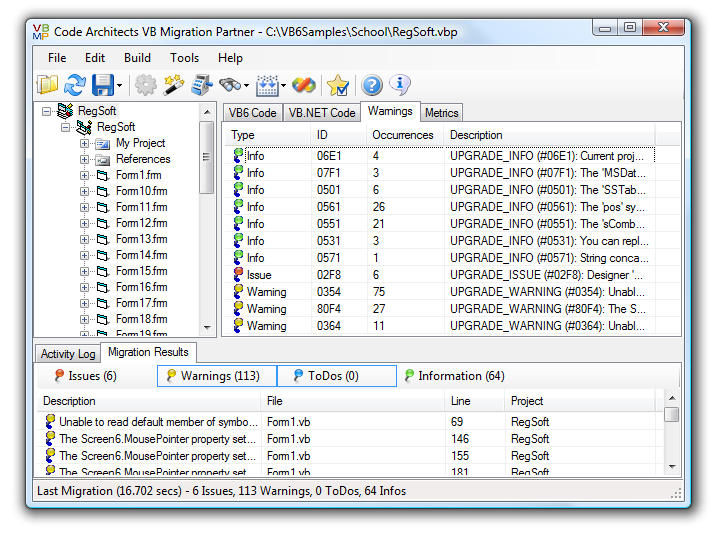
Task: Click the floppy disk Save toolbar icon
Action: [x=103, y=85]
